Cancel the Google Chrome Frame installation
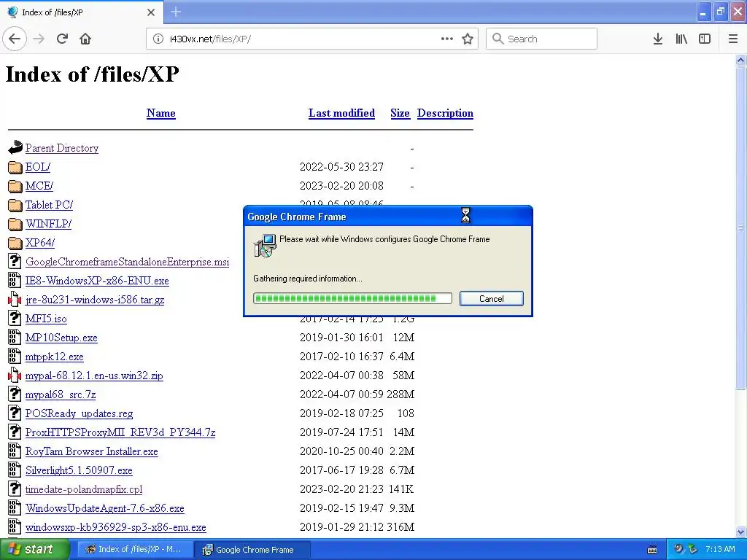 [491, 298]
